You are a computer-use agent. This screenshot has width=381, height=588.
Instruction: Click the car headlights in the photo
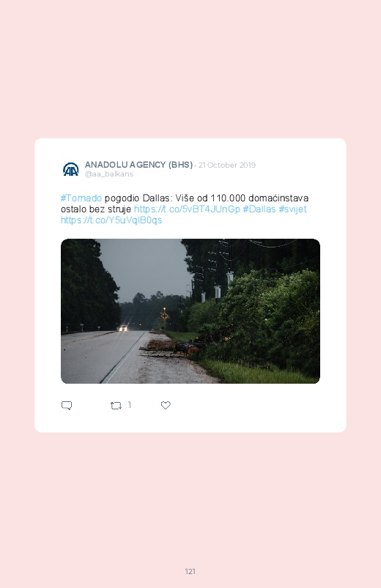coord(122,328)
